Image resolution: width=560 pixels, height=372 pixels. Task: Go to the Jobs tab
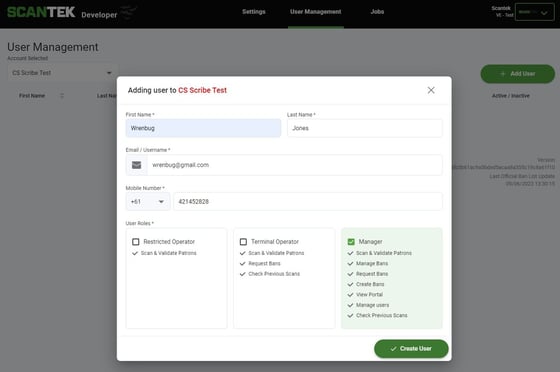tap(377, 12)
